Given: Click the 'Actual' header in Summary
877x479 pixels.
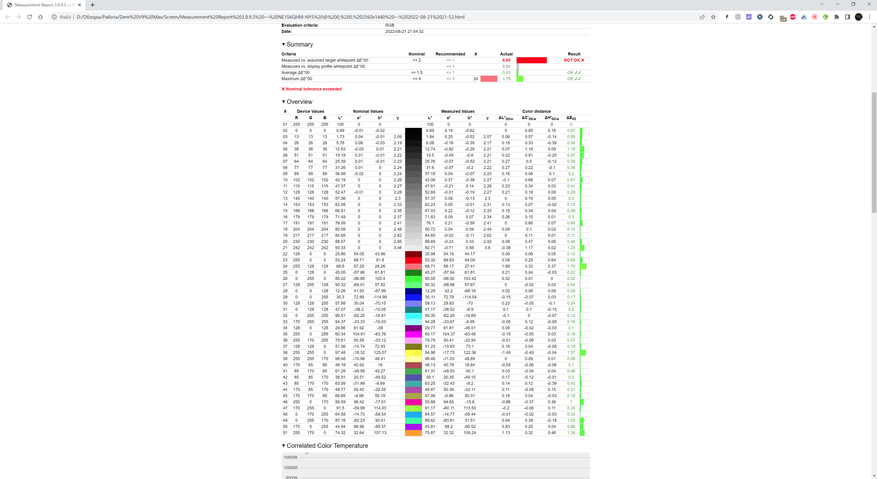Looking at the screenshot, I should (x=506, y=54).
